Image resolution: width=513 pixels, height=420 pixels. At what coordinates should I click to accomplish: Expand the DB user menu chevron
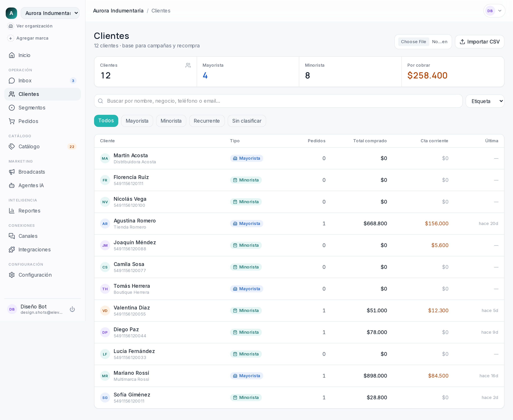click(x=500, y=11)
